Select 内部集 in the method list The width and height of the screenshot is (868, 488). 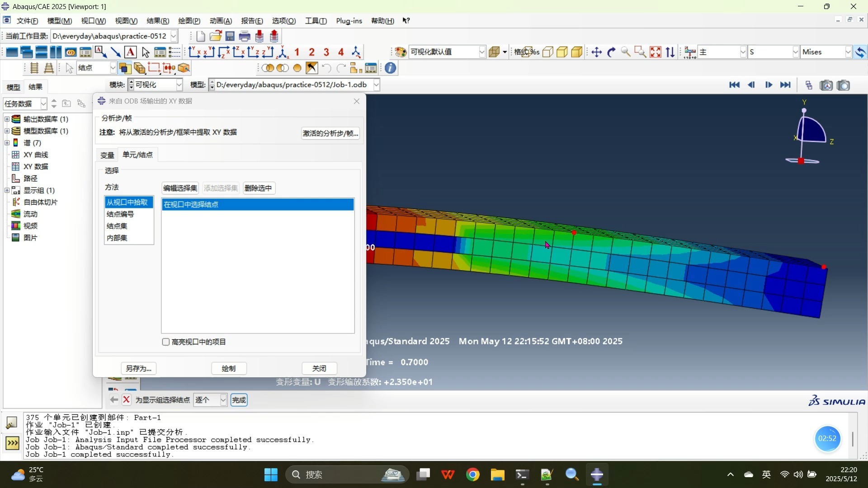tap(129, 238)
